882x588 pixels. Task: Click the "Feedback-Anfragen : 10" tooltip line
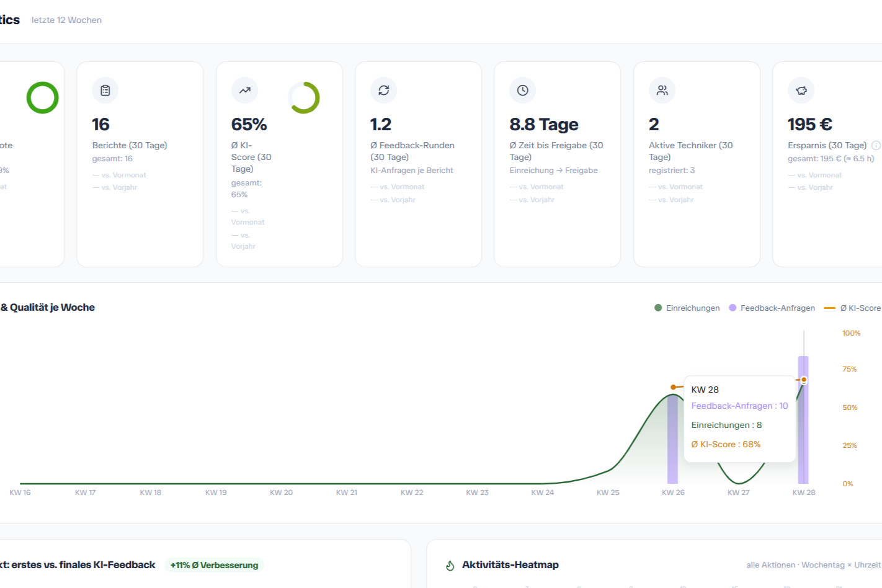(x=739, y=406)
